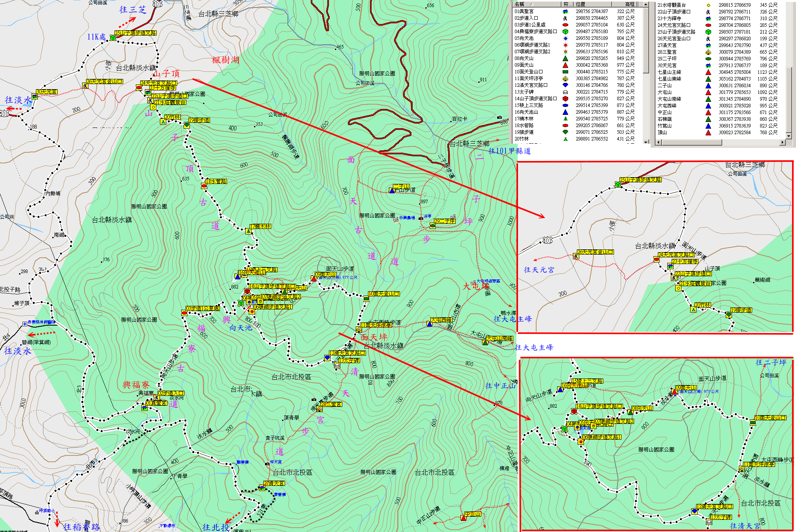Click the right list vertical scrollbar down arrow
Viewport: 796px width, 532px height.
click(789, 136)
